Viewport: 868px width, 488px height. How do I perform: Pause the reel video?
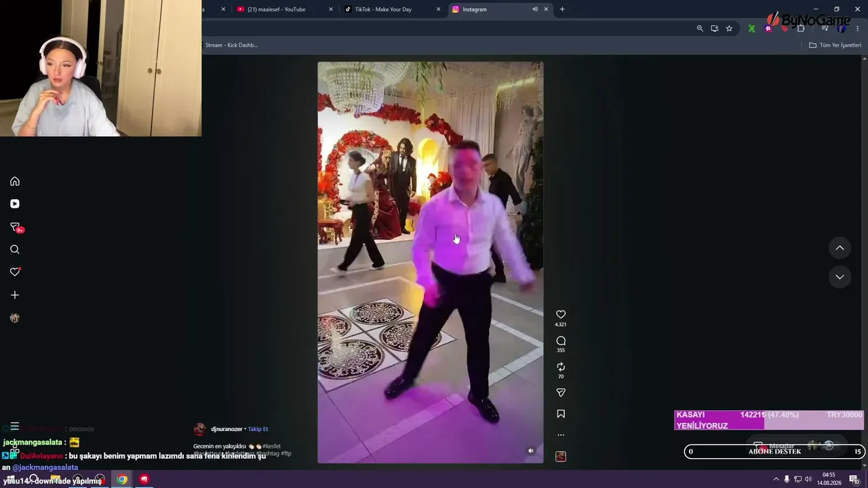click(430, 262)
